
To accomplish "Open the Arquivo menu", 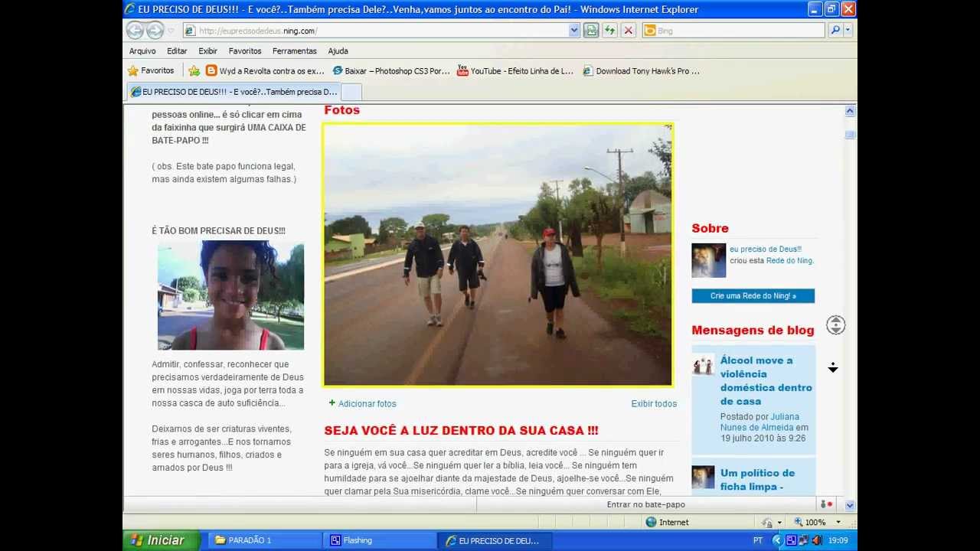I will [142, 51].
